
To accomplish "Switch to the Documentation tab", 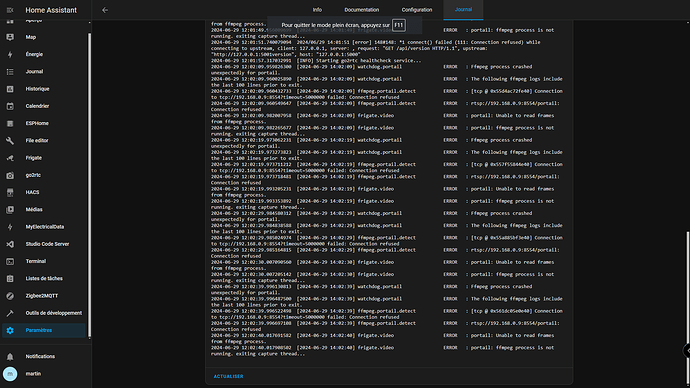I will pyautogui.click(x=362, y=10).
